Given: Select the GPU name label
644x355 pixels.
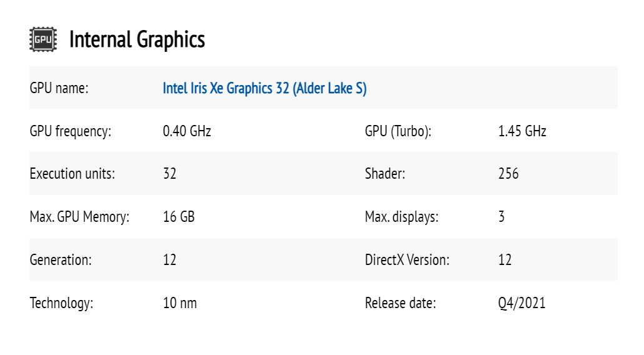Looking at the screenshot, I should pos(59,88).
